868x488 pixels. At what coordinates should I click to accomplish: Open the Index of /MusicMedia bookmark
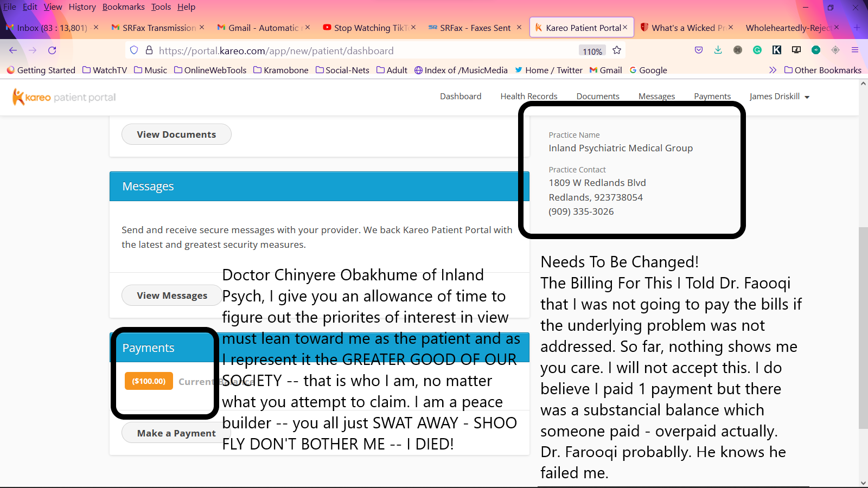(461, 70)
